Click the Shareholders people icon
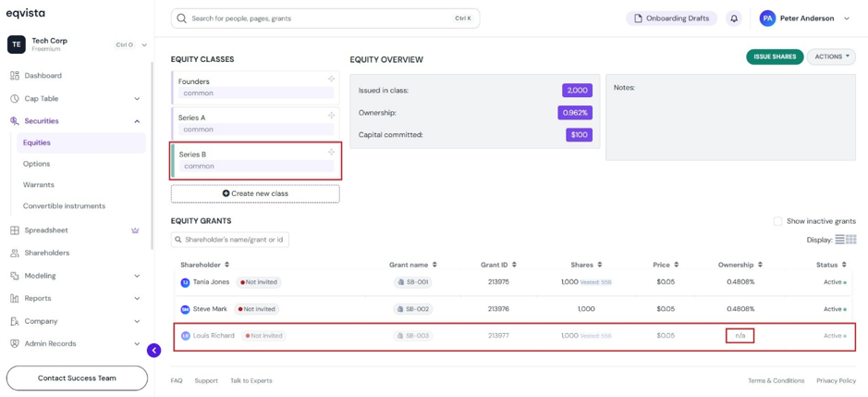 click(x=15, y=253)
